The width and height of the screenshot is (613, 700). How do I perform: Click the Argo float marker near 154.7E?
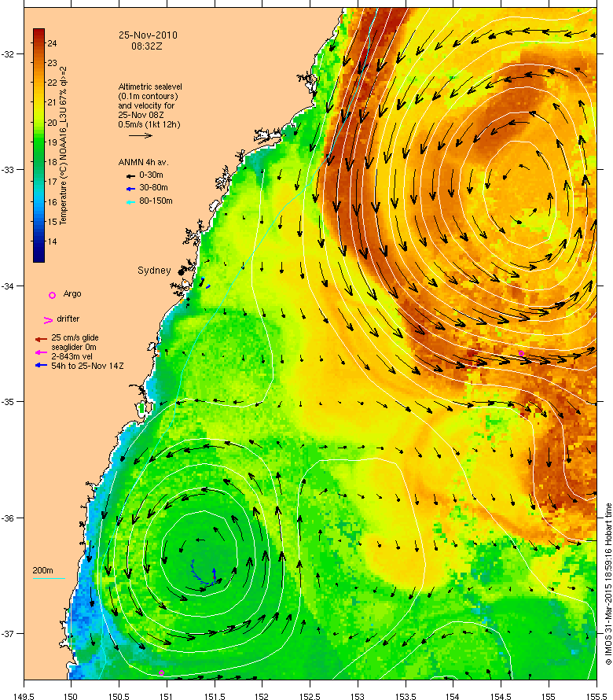click(x=521, y=354)
